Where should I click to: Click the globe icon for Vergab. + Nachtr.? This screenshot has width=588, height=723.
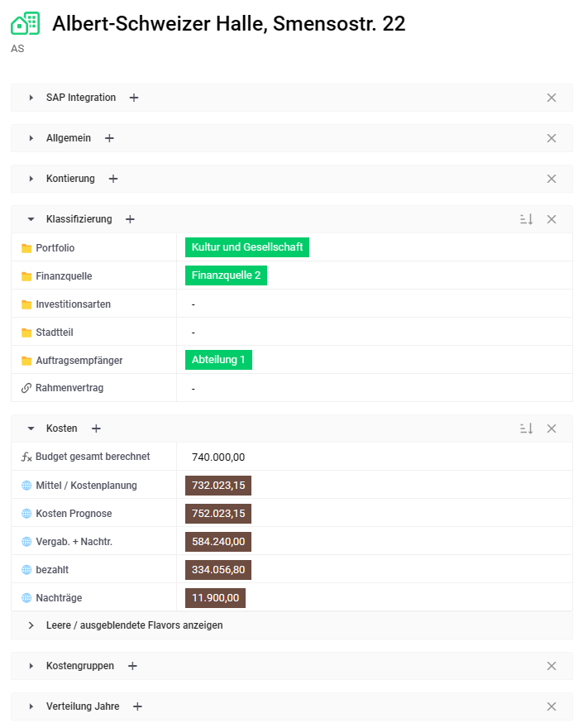(x=26, y=542)
